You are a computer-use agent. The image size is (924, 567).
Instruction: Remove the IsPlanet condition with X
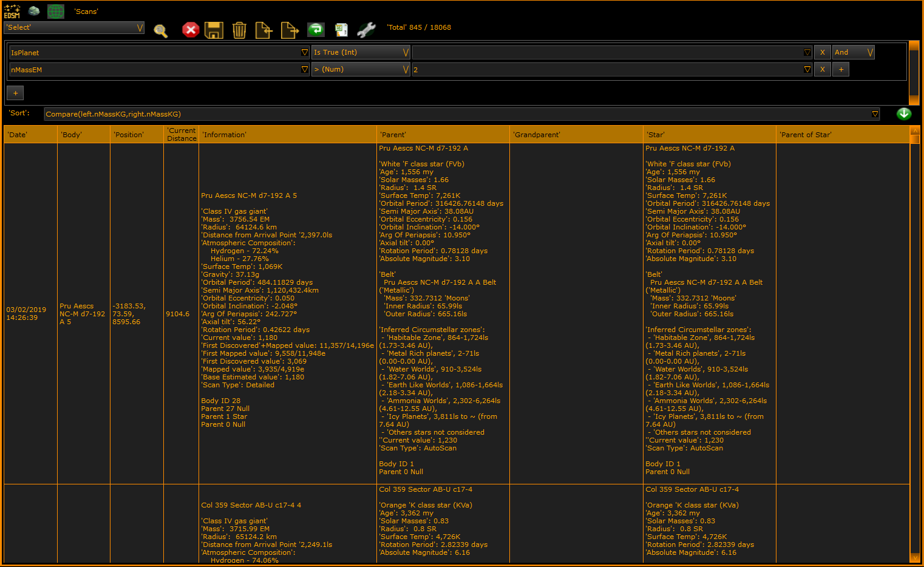point(823,52)
